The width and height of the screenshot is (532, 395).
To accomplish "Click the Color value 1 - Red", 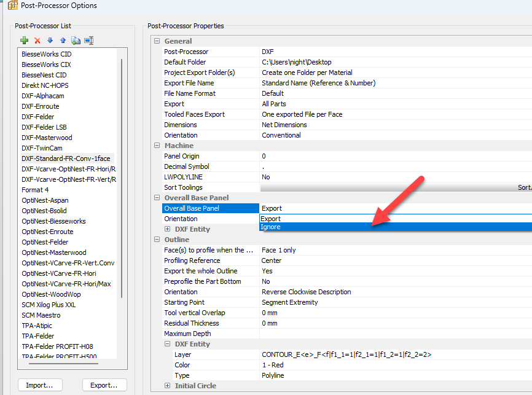I will (273, 365).
